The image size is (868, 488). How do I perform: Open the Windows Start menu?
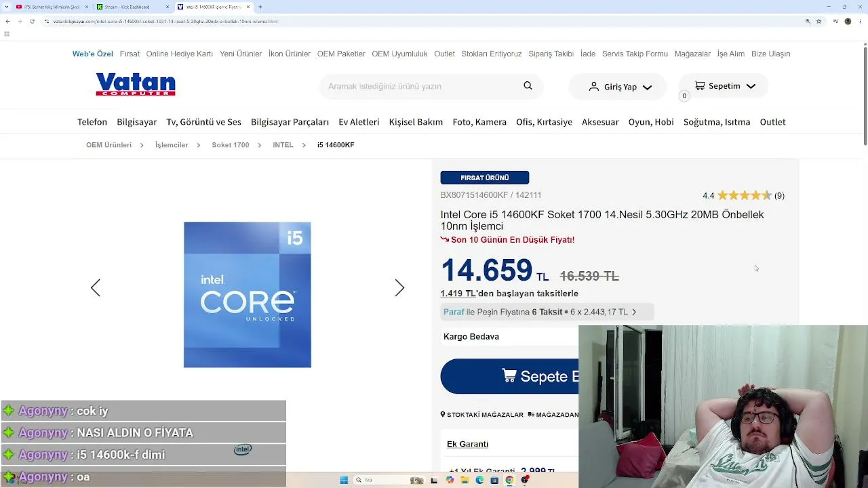pos(344,480)
